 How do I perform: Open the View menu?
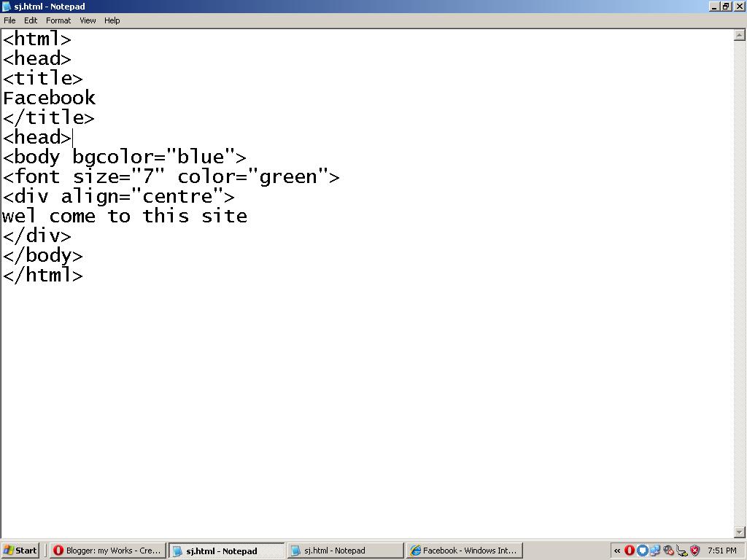[x=88, y=20]
